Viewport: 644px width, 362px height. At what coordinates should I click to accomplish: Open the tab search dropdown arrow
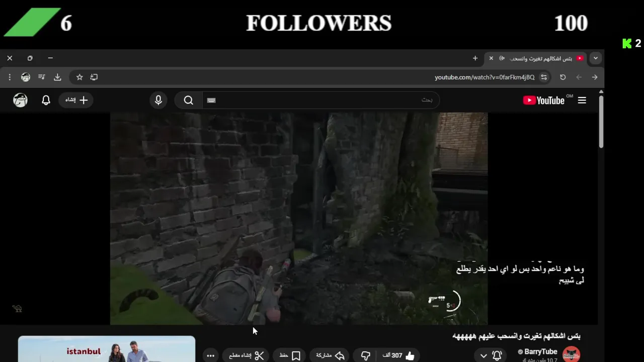(x=596, y=58)
